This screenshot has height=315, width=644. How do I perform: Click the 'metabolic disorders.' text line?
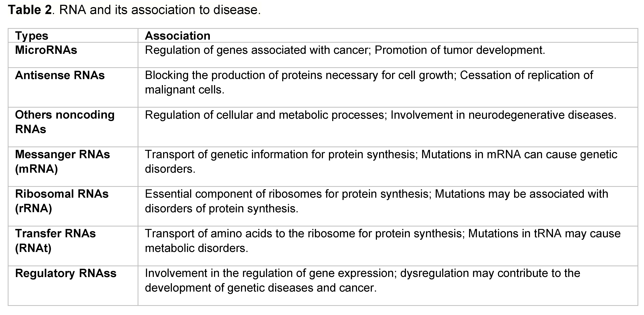(197, 248)
